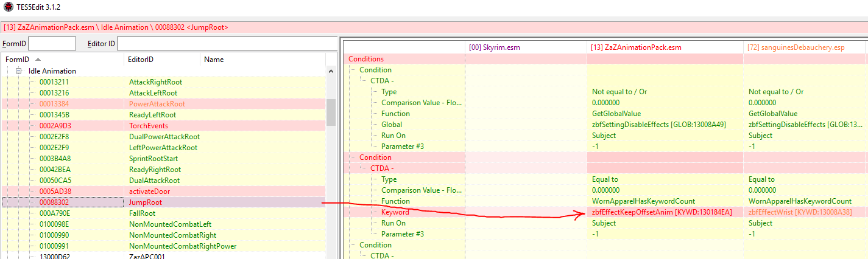Screen dimensions: 868x259
Task: Focus the FormID search field
Action: (52, 44)
